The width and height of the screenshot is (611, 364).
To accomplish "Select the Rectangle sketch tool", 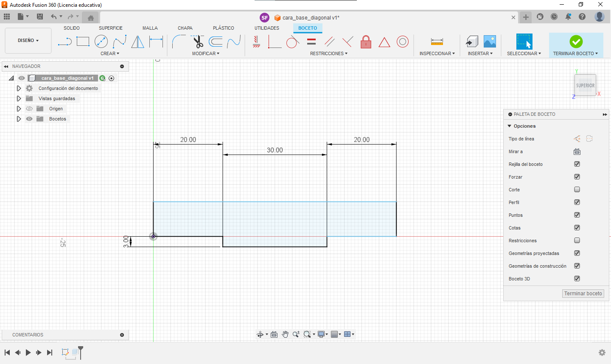I will 83,42.
